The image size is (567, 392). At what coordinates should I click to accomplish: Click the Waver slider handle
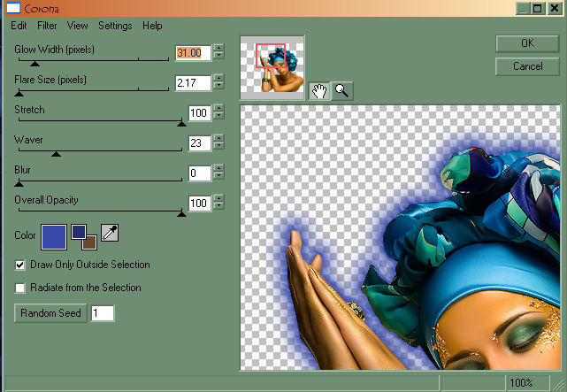(x=56, y=154)
